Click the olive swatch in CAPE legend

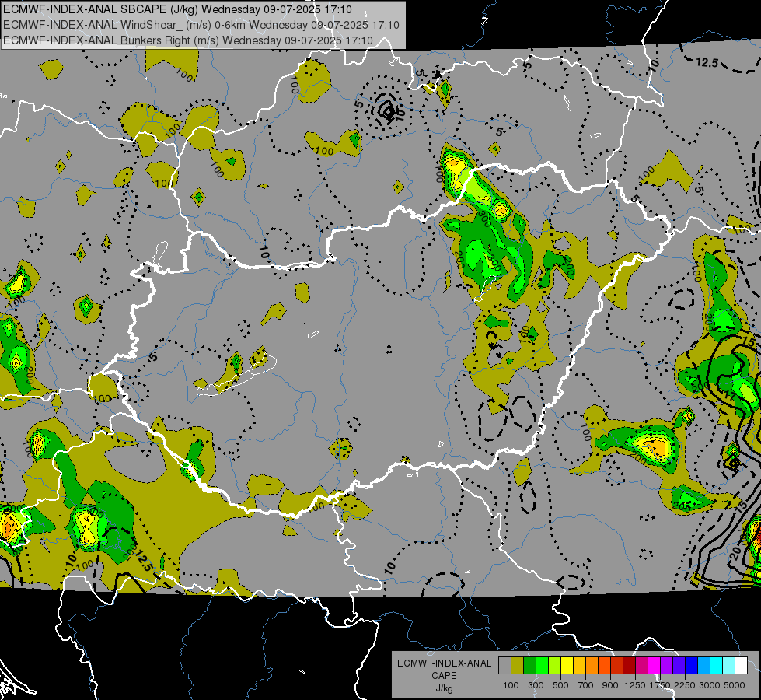[x=518, y=666]
